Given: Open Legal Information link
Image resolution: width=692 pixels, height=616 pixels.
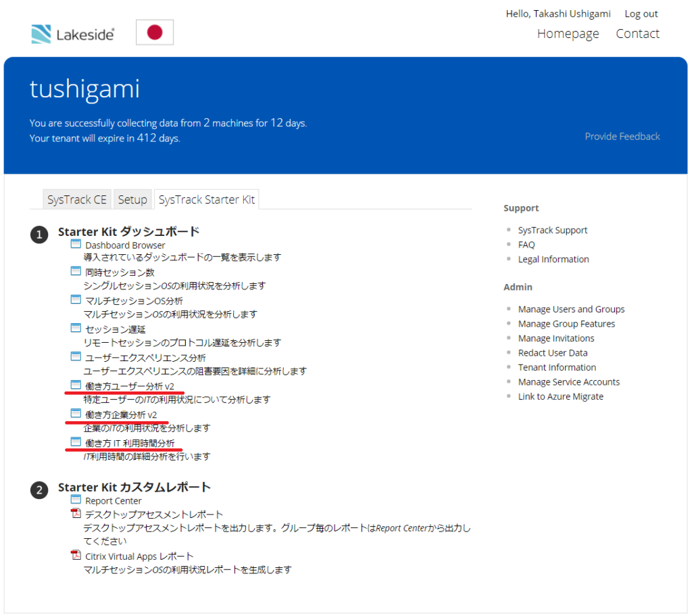Looking at the screenshot, I should (553, 259).
